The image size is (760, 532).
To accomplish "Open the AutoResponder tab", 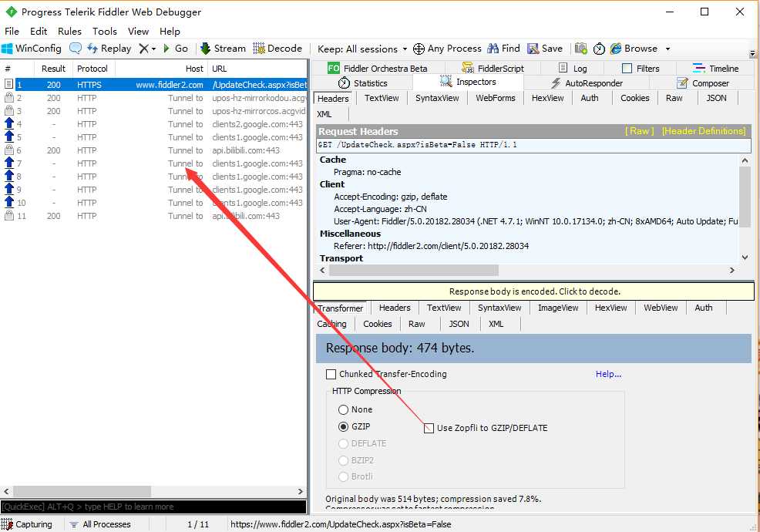I will (x=587, y=83).
